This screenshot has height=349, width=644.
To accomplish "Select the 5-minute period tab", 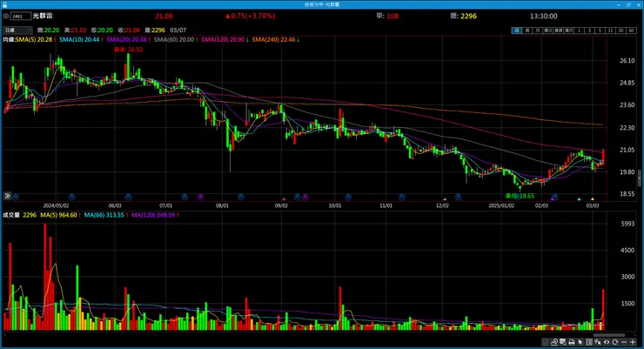I will click(600, 30).
